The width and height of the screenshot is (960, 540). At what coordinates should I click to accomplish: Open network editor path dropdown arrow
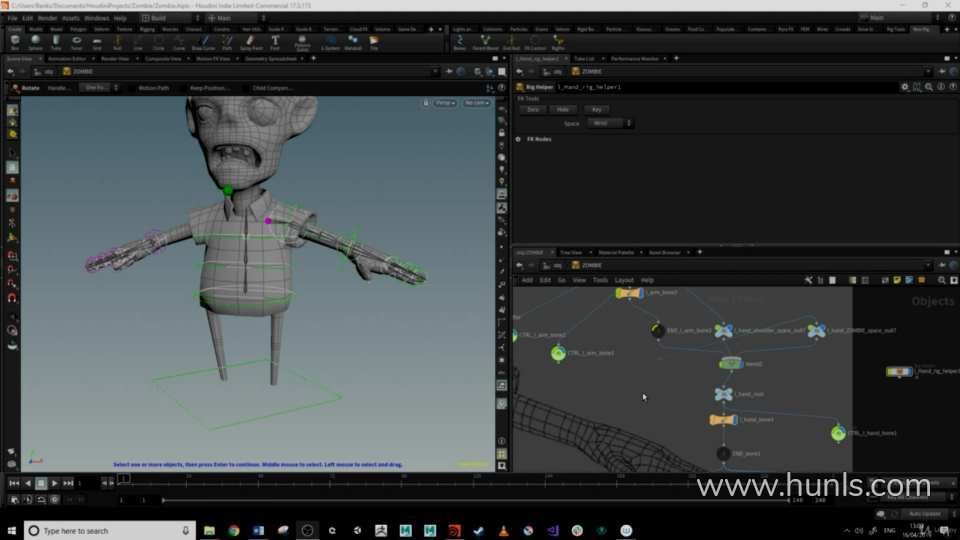point(928,265)
